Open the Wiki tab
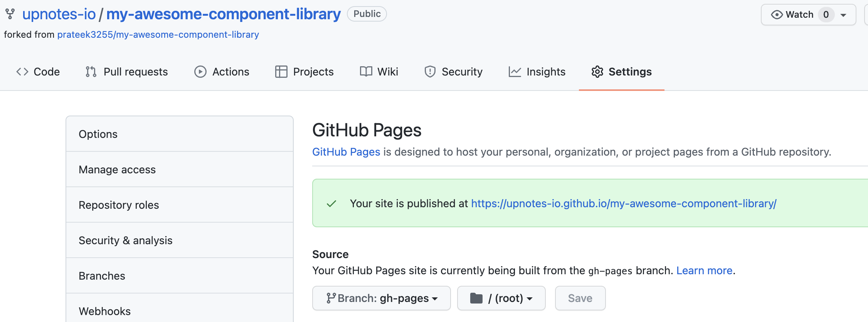Screen dimensions: 868x322 tap(379, 72)
